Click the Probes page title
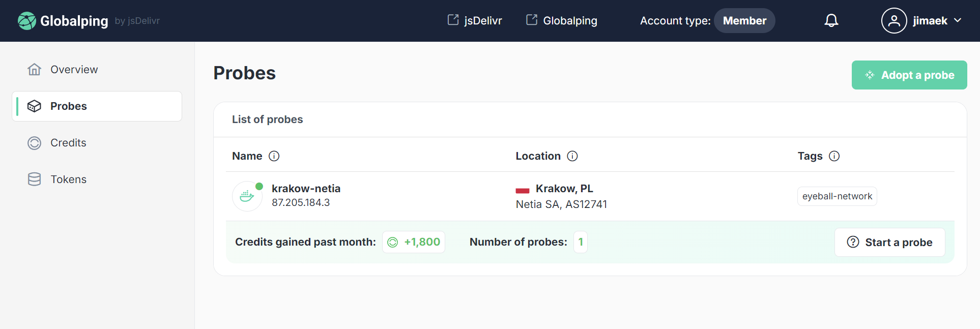 pos(244,73)
